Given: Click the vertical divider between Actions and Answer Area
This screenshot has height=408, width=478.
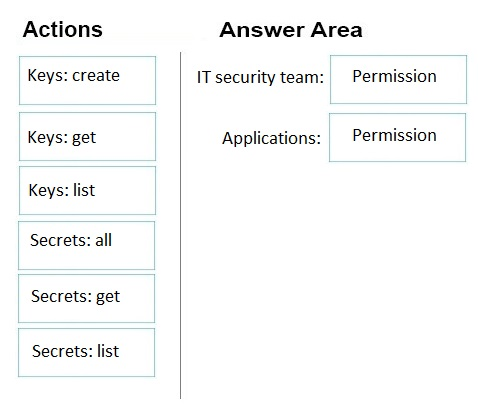Looking at the screenshot, I should [181, 225].
